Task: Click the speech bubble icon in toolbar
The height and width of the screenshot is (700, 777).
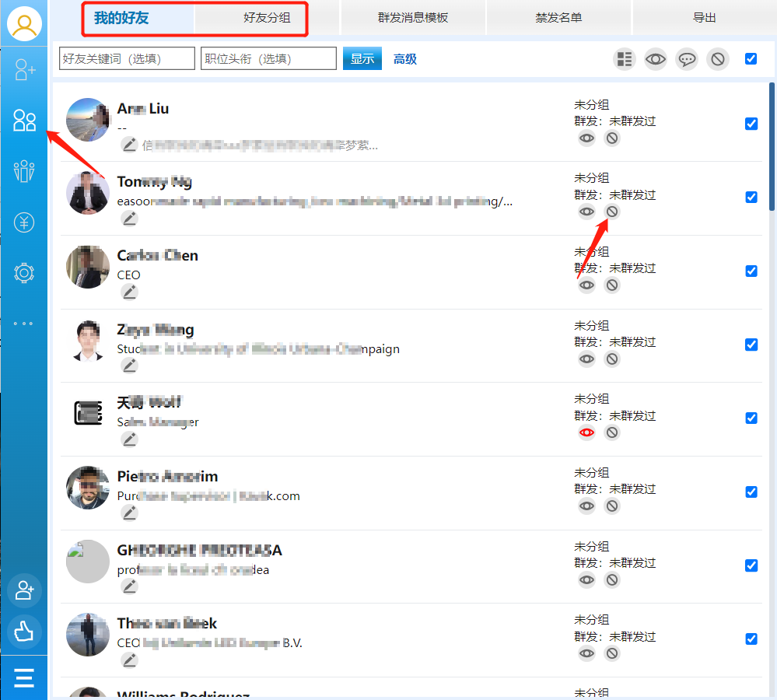Action: tap(686, 59)
